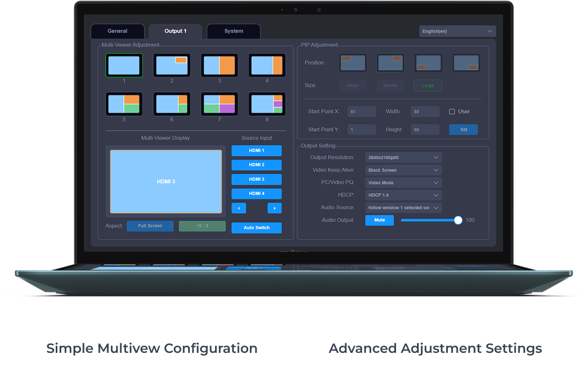Open the System tab
The image size is (588, 365).
tap(233, 31)
